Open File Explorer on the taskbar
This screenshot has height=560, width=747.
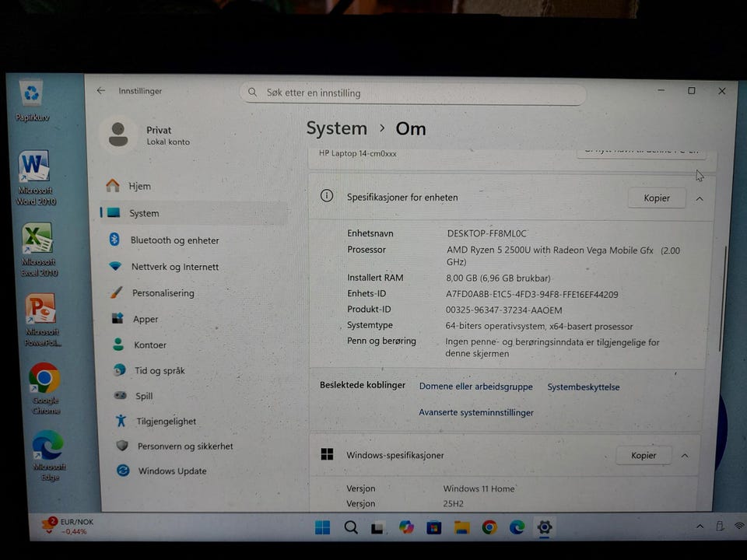[461, 527]
